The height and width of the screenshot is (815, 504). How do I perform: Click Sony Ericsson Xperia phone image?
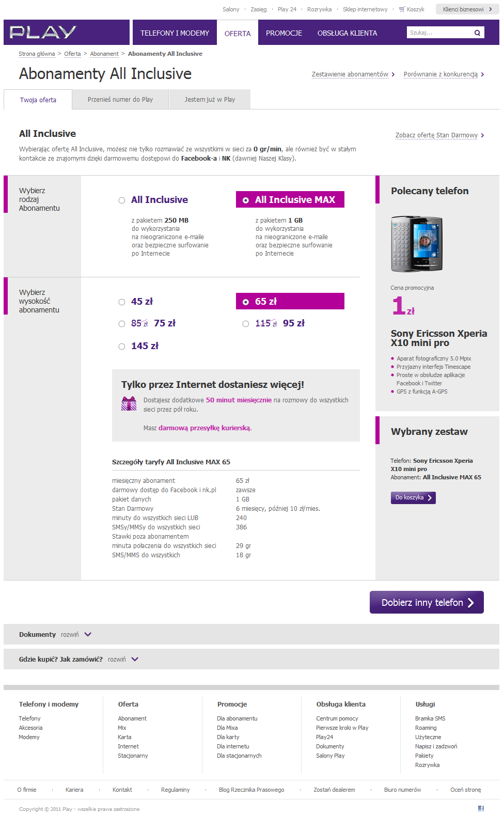[417, 244]
